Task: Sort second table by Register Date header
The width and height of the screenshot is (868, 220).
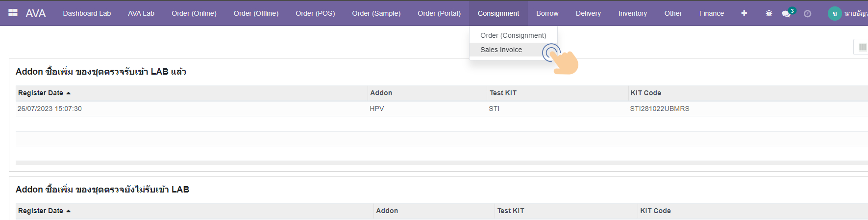Action: 41,211
